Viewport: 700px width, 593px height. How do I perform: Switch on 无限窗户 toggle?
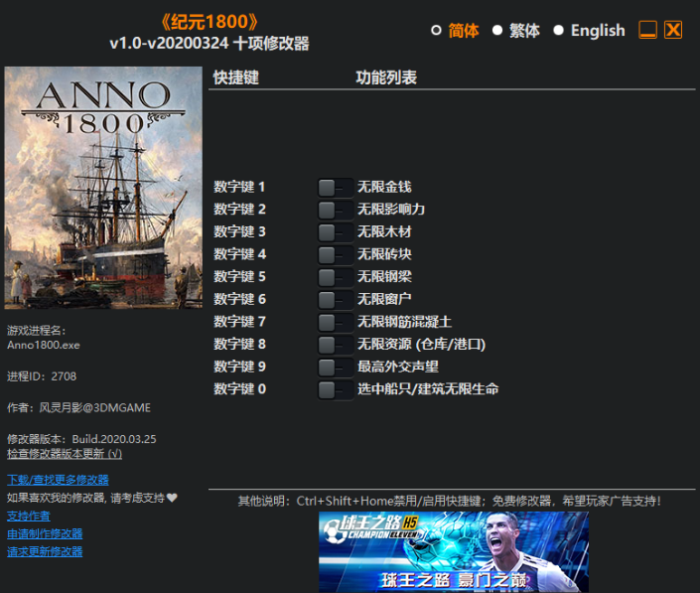click(336, 300)
